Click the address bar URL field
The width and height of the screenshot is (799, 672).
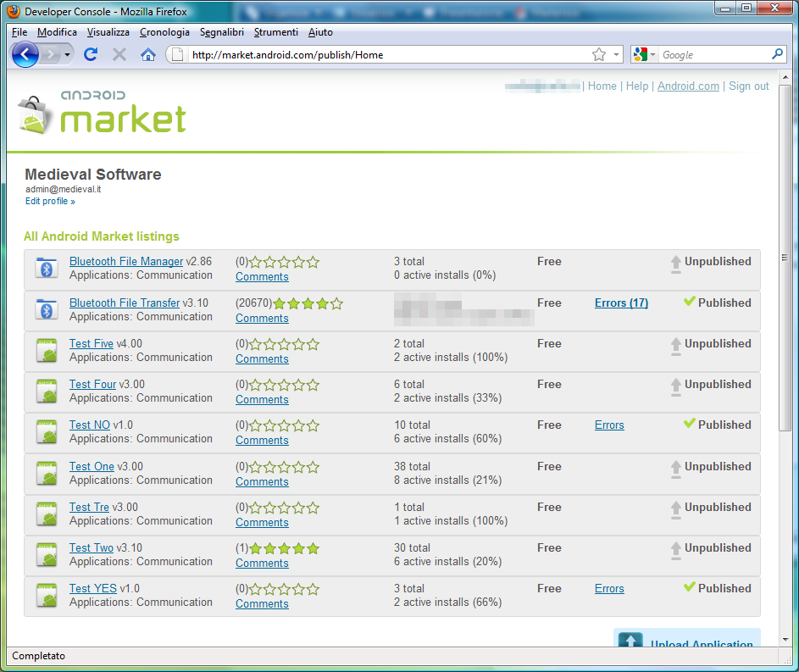click(389, 54)
